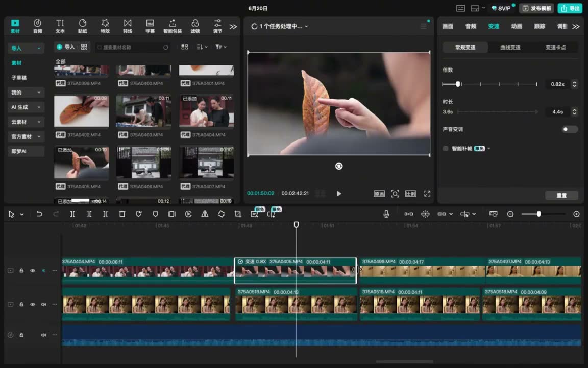Click the freeze frame icon
The image size is (588, 368).
coord(171,214)
